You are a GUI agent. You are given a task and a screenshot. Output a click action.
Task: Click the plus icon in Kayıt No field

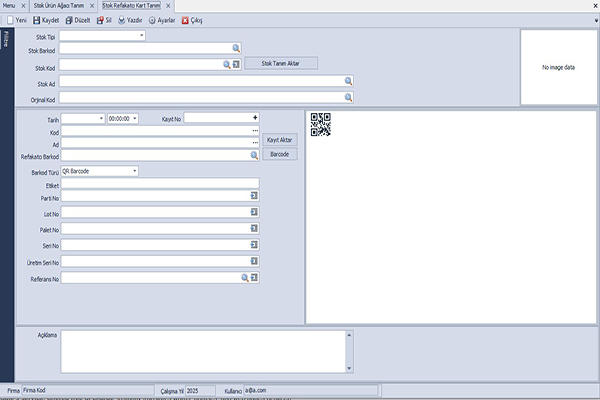(x=255, y=118)
